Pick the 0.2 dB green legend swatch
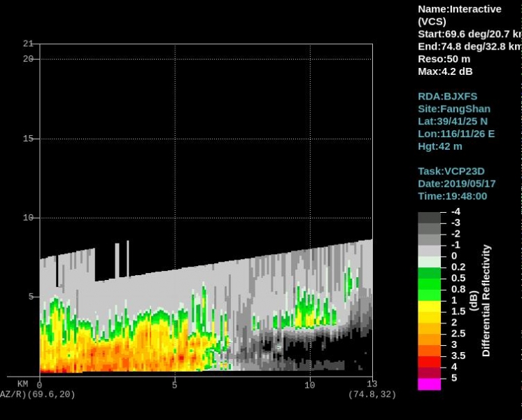Screen dimensions: 522x420 [x=430, y=273]
